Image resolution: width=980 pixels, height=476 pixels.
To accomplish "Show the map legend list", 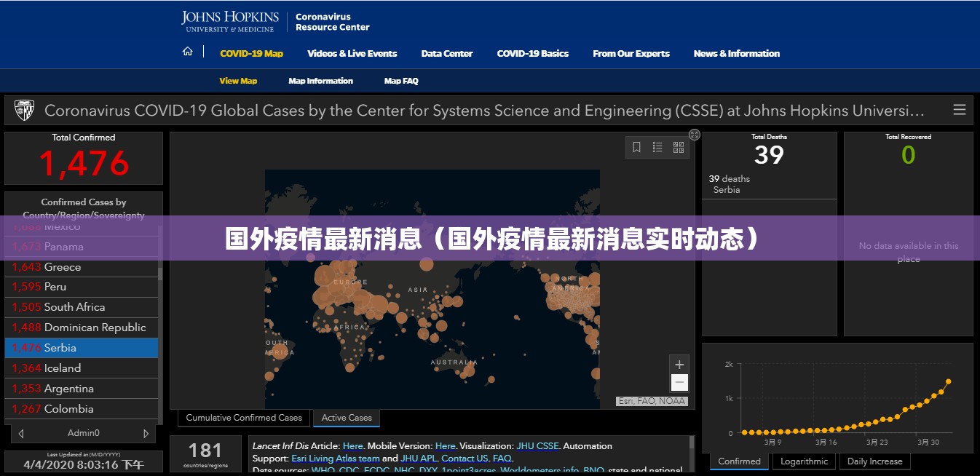I will (x=657, y=147).
